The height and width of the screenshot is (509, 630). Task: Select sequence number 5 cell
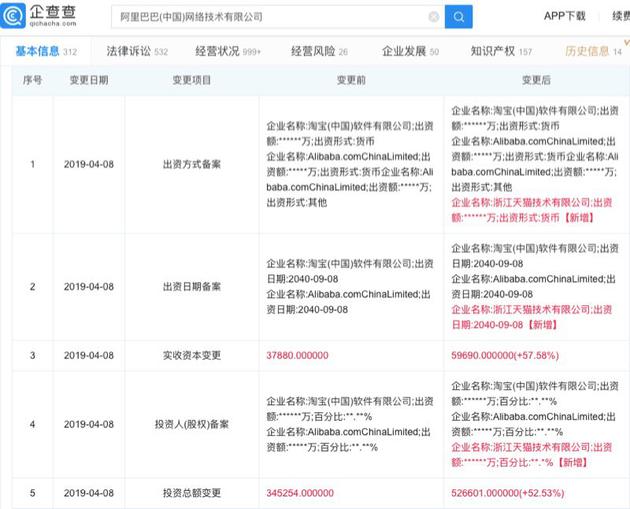pos(33,493)
